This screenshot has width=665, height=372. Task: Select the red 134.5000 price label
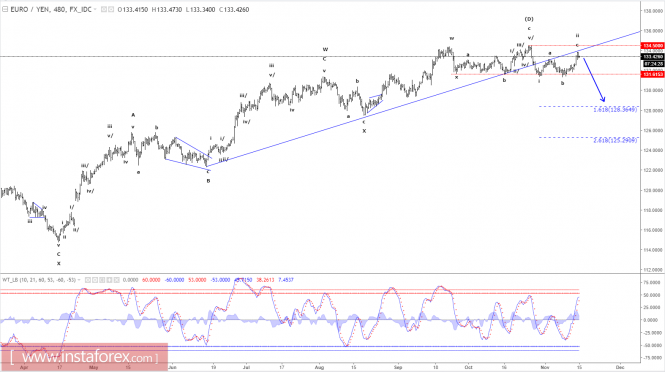point(652,45)
